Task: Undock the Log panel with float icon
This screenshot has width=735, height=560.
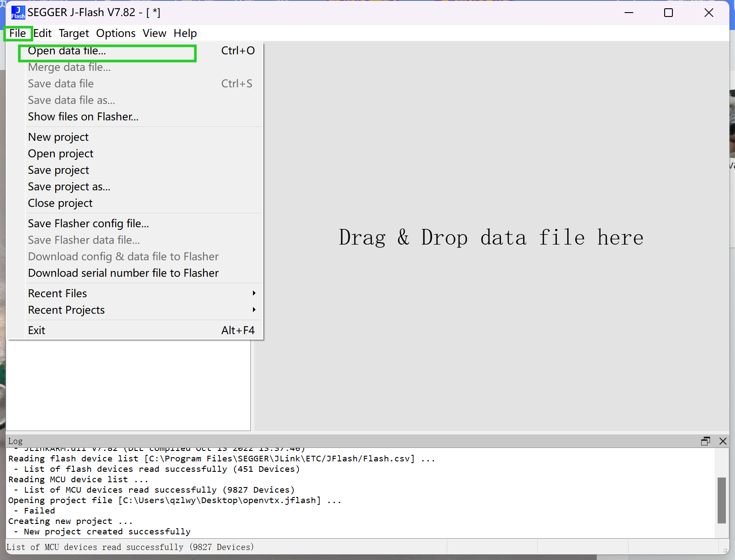Action: click(x=705, y=441)
